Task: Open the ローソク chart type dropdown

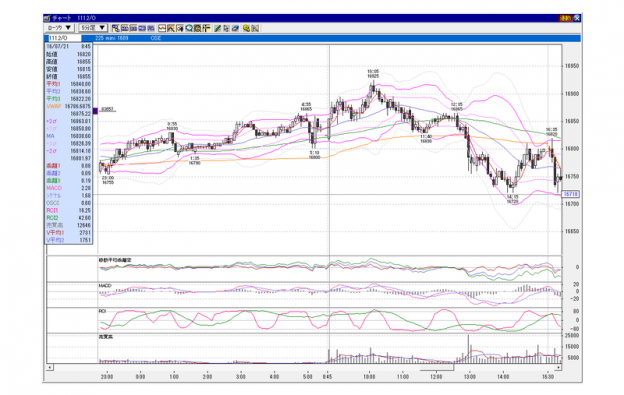Action: (59, 28)
